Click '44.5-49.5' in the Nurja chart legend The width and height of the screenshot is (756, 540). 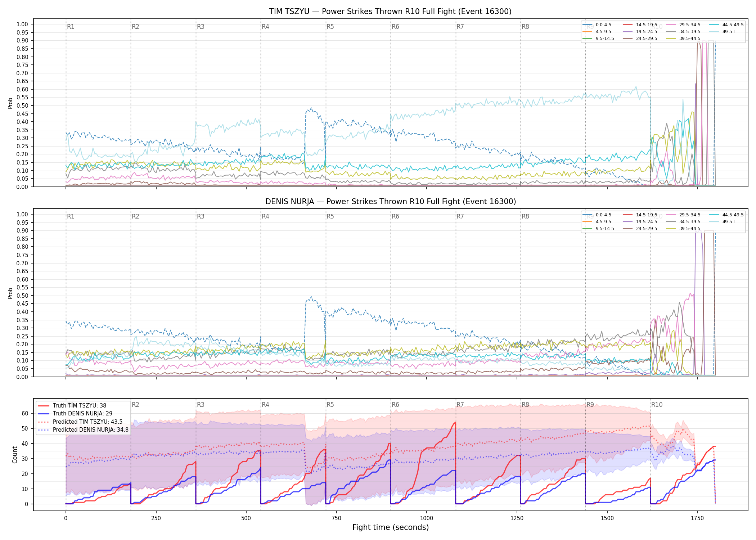tap(733, 215)
